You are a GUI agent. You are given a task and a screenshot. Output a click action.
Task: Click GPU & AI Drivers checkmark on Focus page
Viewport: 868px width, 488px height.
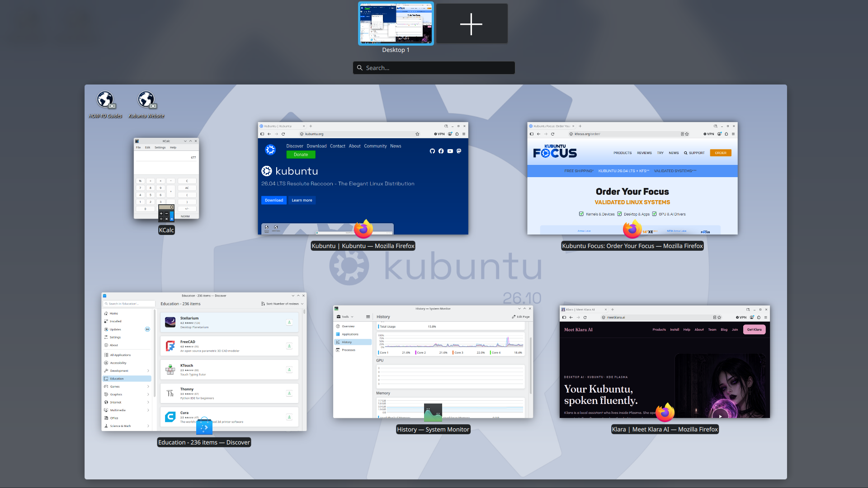point(654,214)
